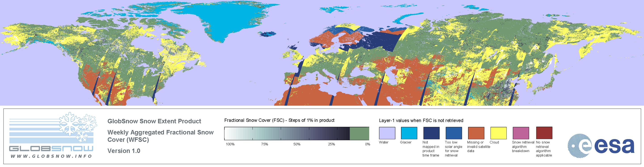
Task: Click Iceland on the map
Action: [267, 34]
